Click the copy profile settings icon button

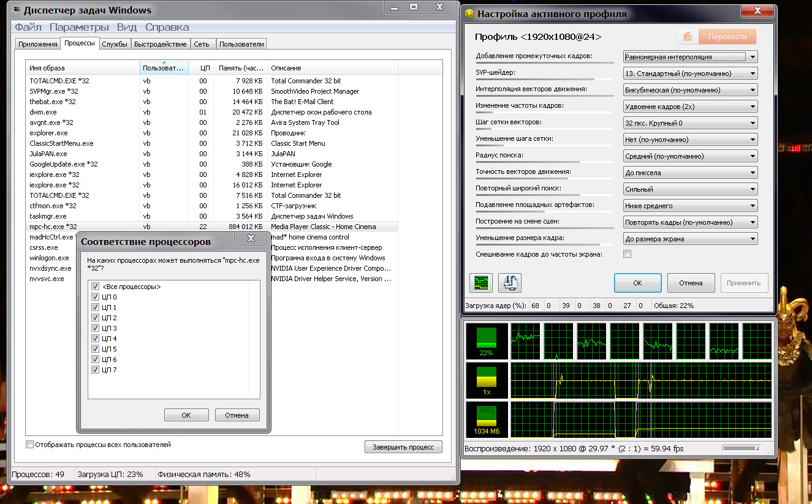pos(509,283)
